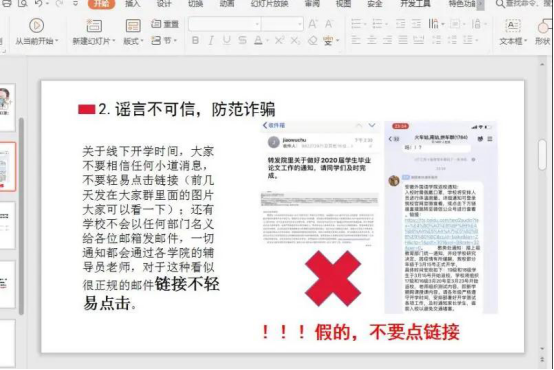Click the vertical scrollbar thumb of slide area

point(542,155)
